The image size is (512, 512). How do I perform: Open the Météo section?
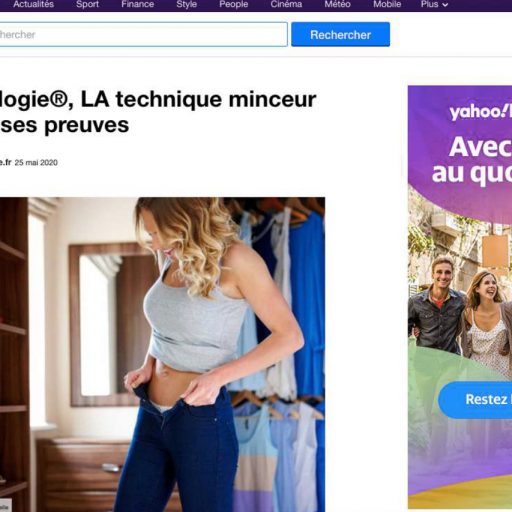337,4
